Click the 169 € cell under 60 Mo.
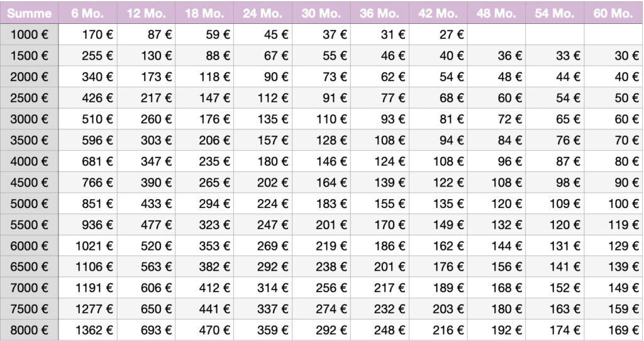The image size is (644, 341). point(614,330)
